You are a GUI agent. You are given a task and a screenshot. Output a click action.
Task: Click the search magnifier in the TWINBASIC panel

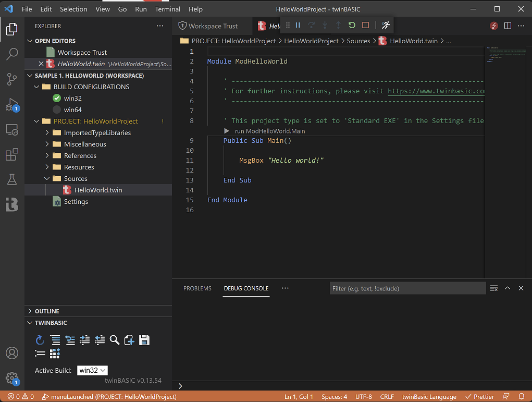(114, 340)
